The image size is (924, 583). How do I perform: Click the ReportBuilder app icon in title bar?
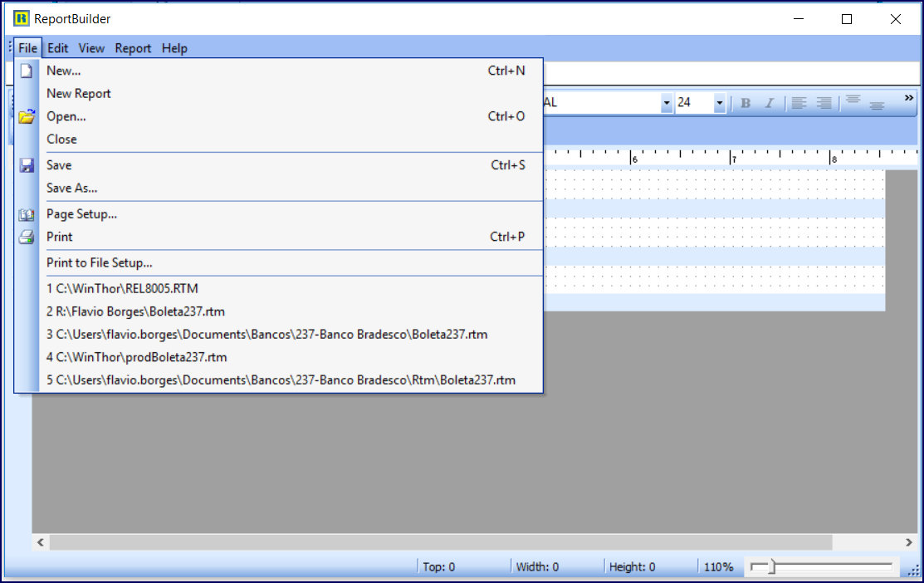(x=22, y=18)
